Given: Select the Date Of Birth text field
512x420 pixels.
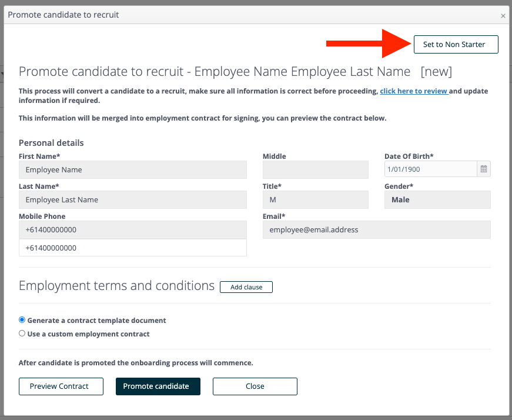Looking at the screenshot, I should point(431,169).
